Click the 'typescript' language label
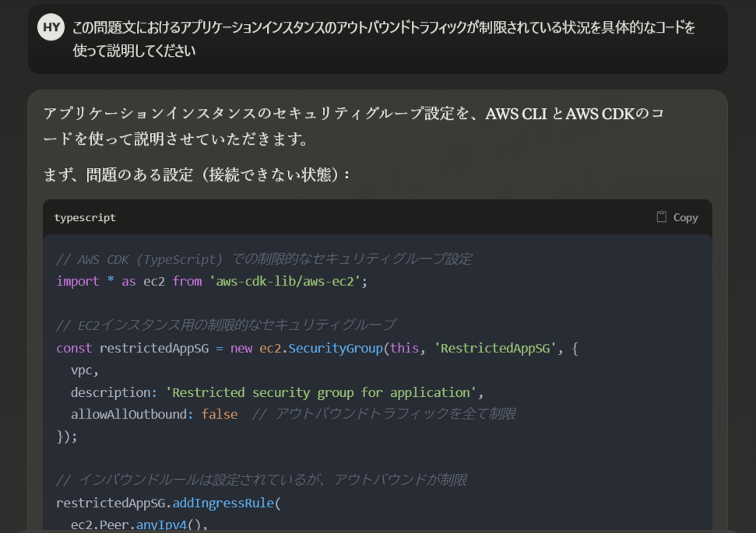This screenshot has width=756, height=533. point(85,217)
